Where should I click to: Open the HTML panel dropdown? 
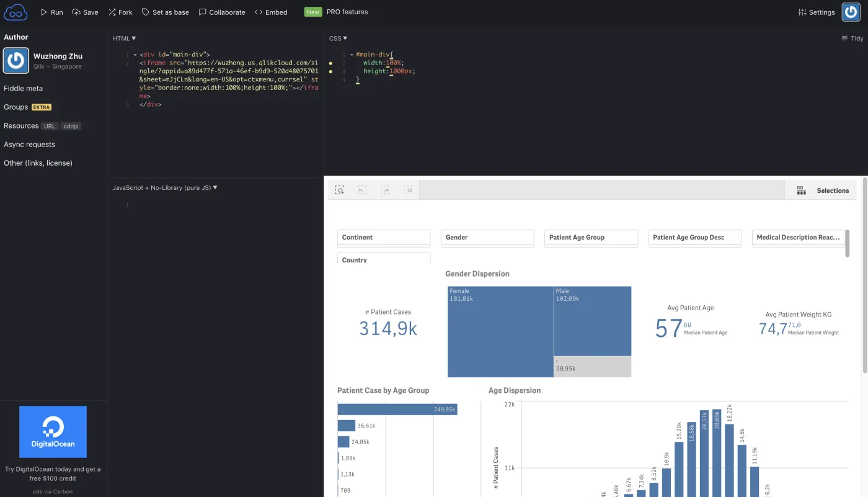click(x=123, y=38)
